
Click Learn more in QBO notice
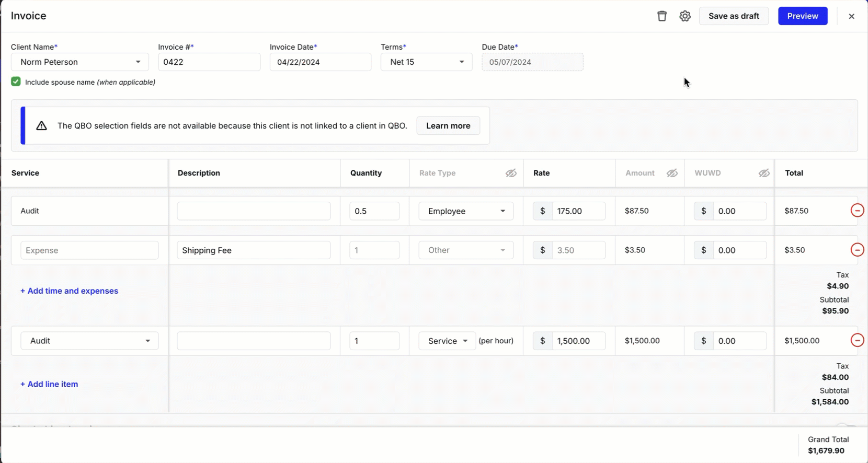[448, 126]
